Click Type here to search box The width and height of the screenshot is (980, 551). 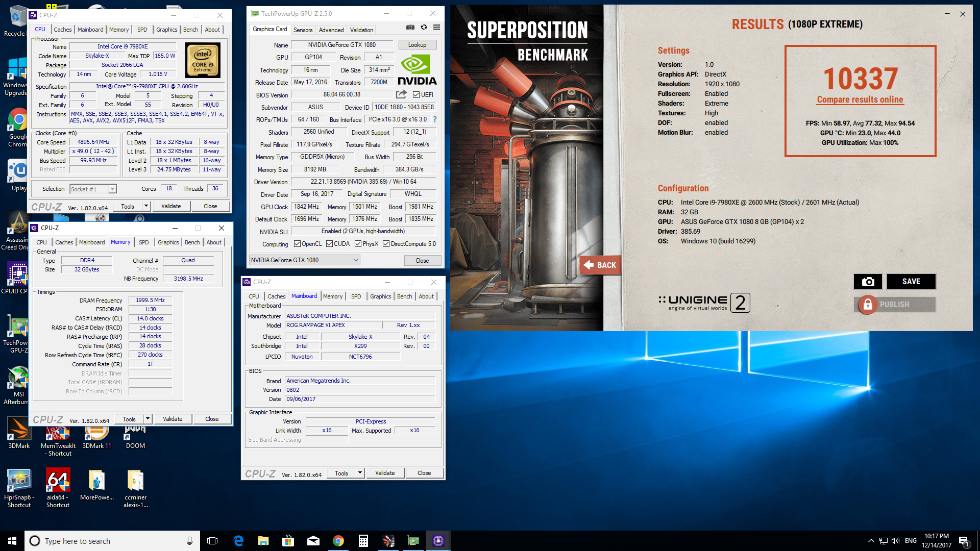(x=113, y=541)
